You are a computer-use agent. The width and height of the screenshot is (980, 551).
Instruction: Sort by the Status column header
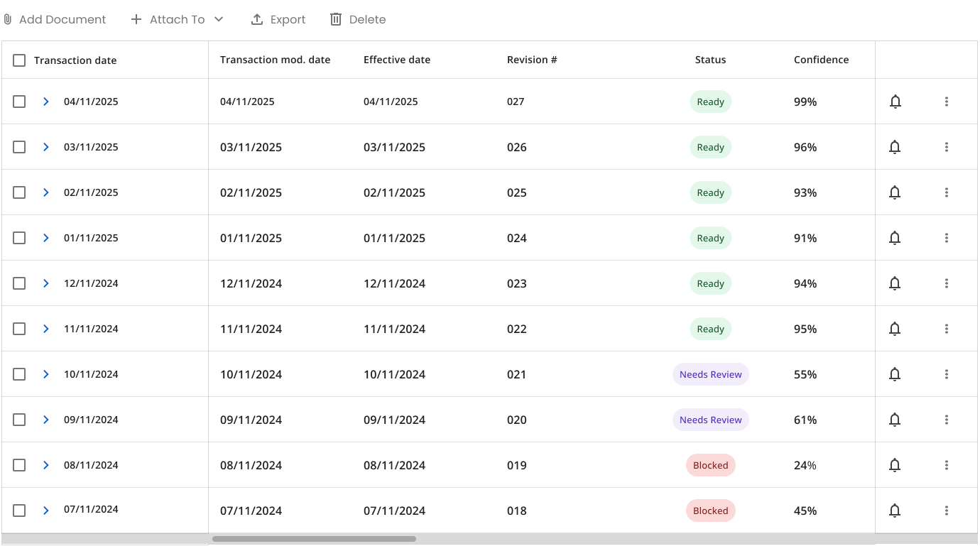[x=710, y=60]
